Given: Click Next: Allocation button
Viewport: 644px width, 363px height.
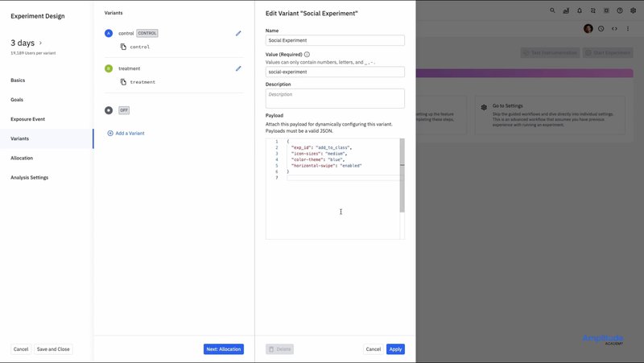Looking at the screenshot, I should click(x=223, y=349).
